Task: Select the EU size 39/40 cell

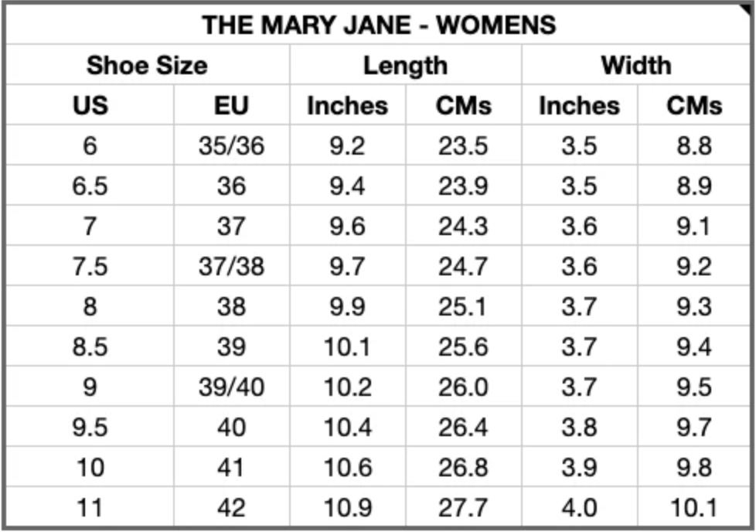Action: (231, 387)
